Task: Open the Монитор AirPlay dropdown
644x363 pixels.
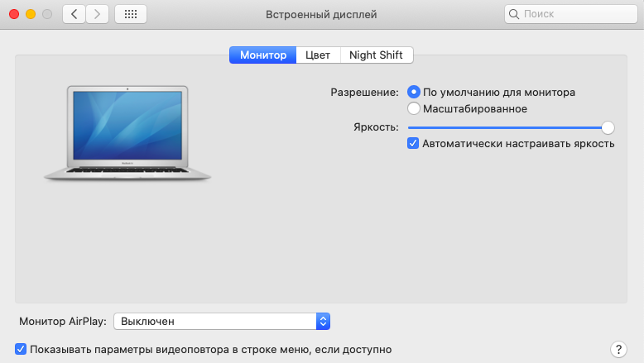Action: coord(222,321)
